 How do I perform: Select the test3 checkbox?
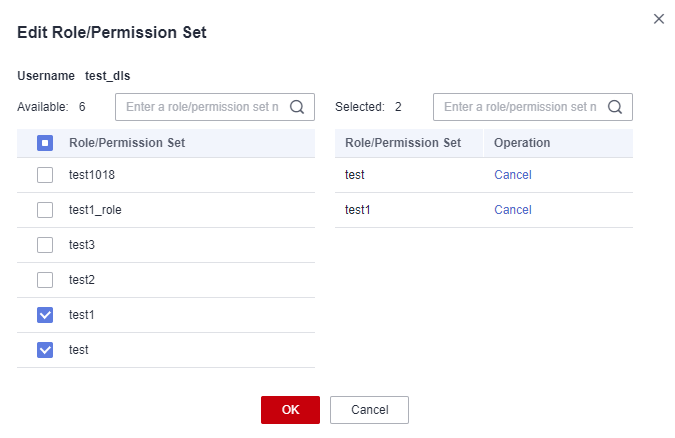click(x=45, y=245)
